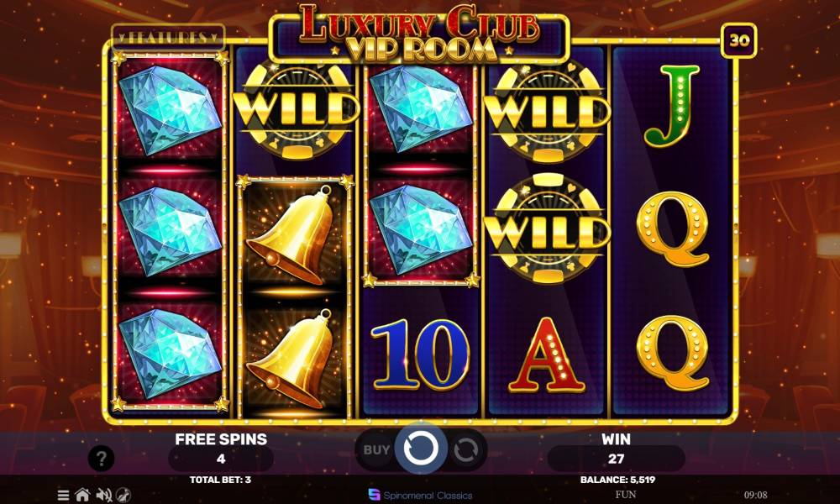Open the Spinomenal Classics link
Screen dimensions: 840x504
click(x=421, y=495)
